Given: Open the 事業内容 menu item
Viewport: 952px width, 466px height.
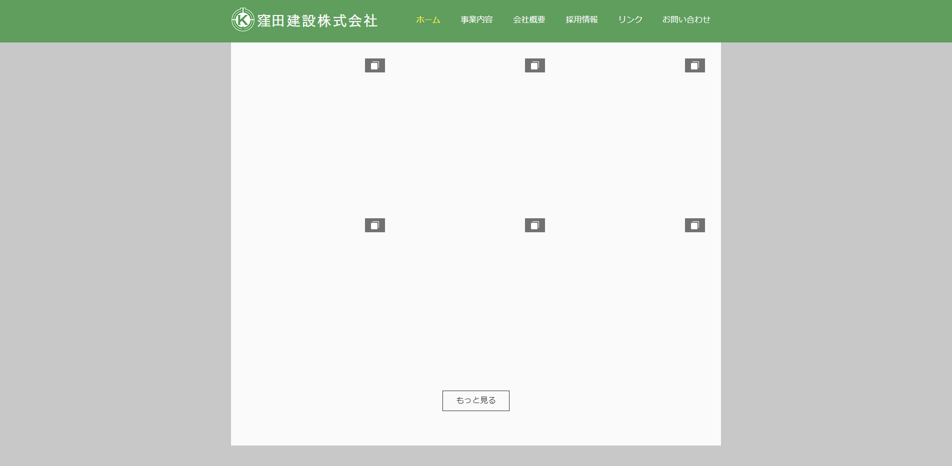Looking at the screenshot, I should pos(476,20).
